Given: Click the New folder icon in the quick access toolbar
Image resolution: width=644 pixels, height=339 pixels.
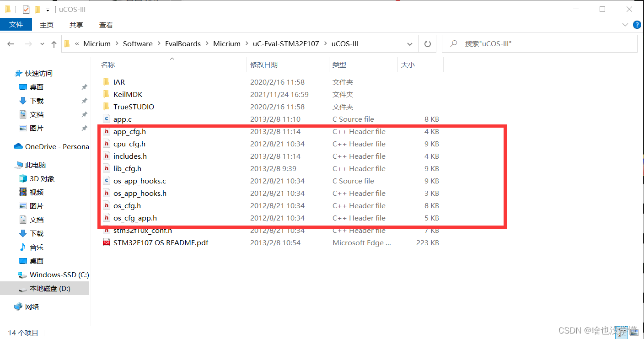Looking at the screenshot, I should click(x=38, y=9).
